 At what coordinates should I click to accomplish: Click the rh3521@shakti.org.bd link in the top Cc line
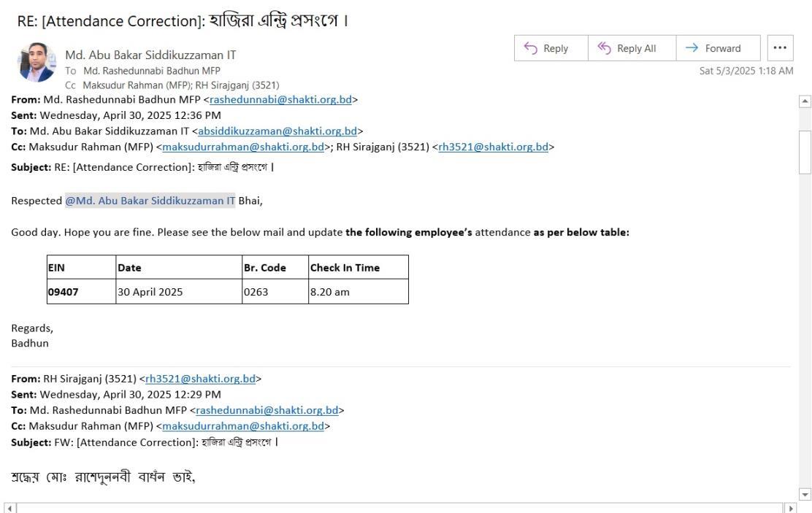(x=494, y=147)
